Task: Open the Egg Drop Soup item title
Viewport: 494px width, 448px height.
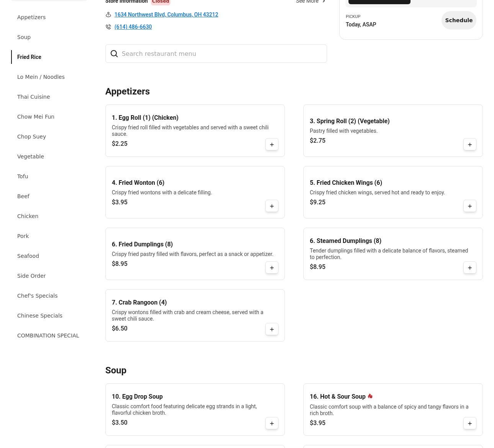Action: [137, 397]
